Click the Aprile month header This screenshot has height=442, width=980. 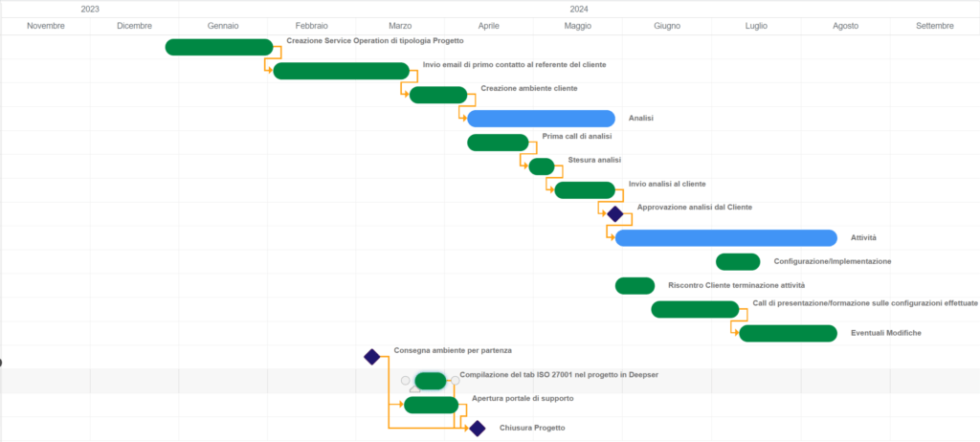pos(489,26)
